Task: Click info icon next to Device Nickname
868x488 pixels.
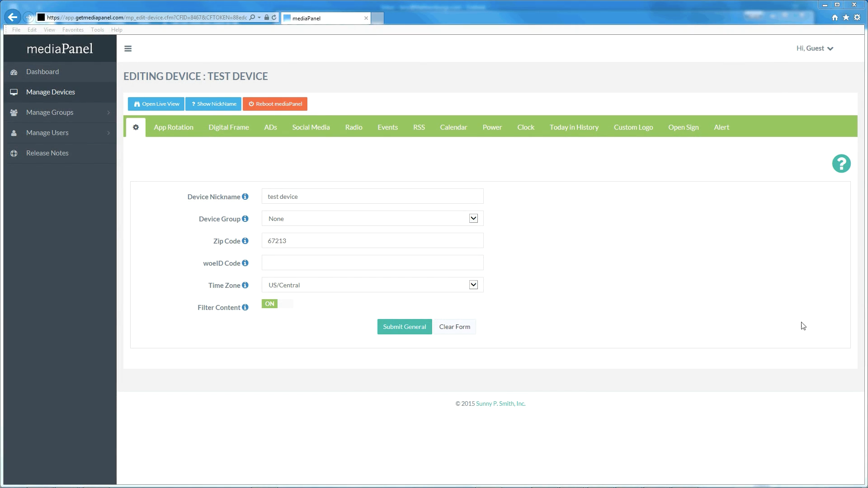Action: (x=245, y=197)
